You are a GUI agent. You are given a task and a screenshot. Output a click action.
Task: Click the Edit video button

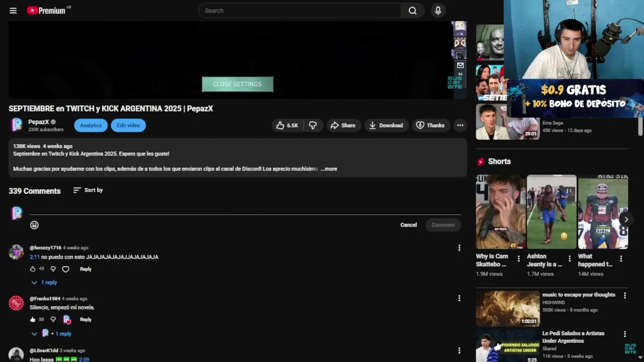click(128, 125)
